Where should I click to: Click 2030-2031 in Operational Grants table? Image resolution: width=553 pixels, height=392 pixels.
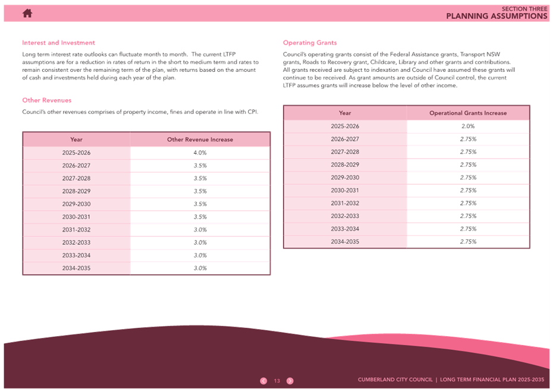[345, 190]
